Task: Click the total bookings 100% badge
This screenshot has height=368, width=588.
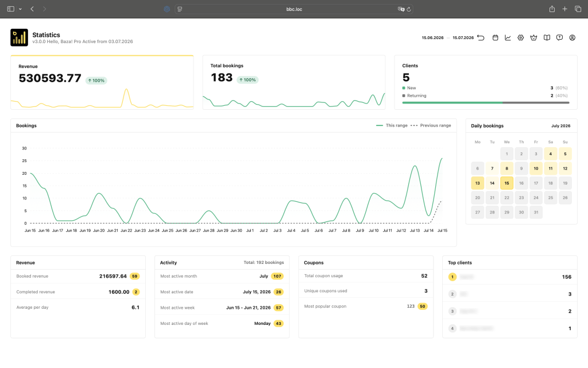Action: (x=247, y=79)
